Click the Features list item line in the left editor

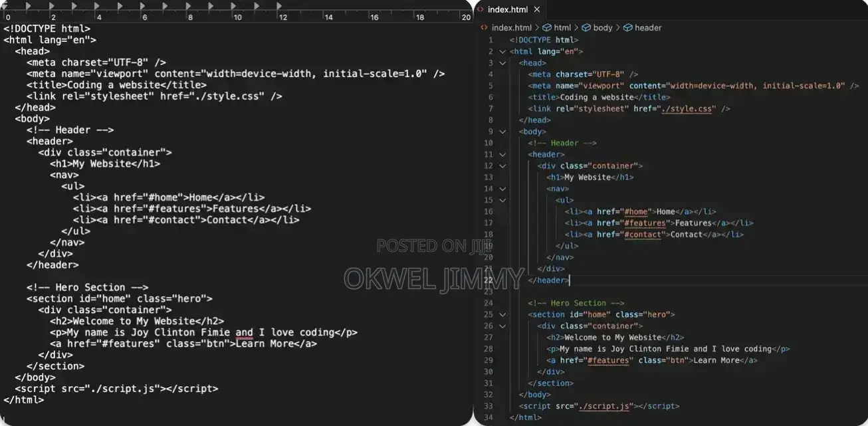(x=192, y=209)
